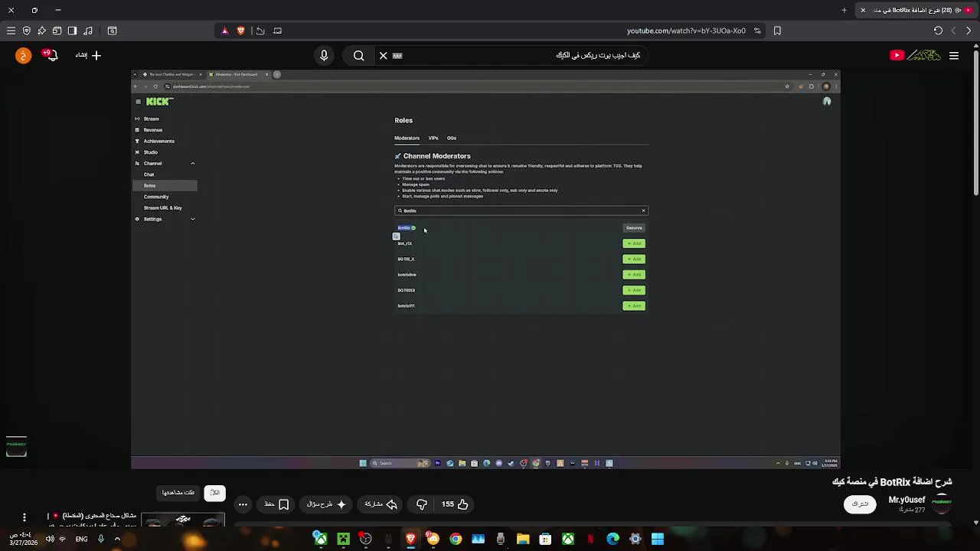Open more actions three-dot menu
Screen dimensions: 980x551
[243, 504]
